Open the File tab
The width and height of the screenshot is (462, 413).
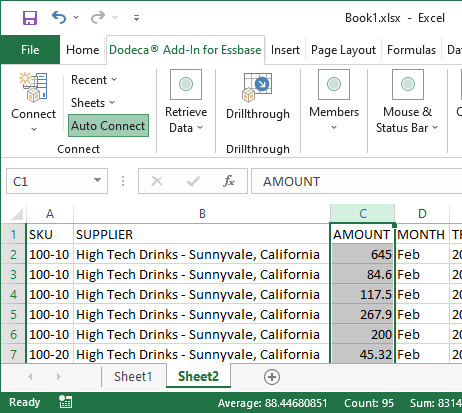[30, 50]
